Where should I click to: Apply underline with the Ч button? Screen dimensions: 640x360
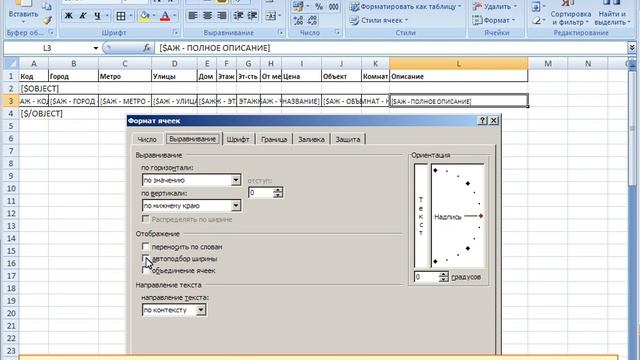(x=97, y=16)
